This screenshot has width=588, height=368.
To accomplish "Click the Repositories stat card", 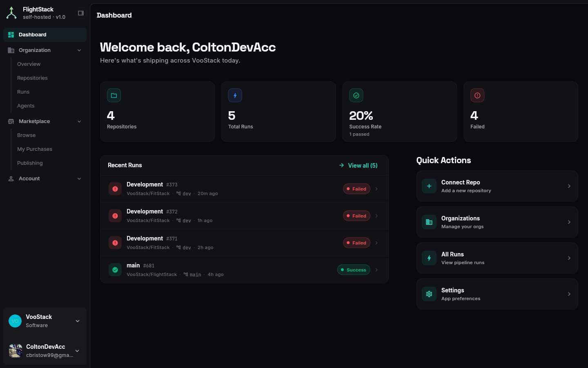I will click(x=157, y=112).
